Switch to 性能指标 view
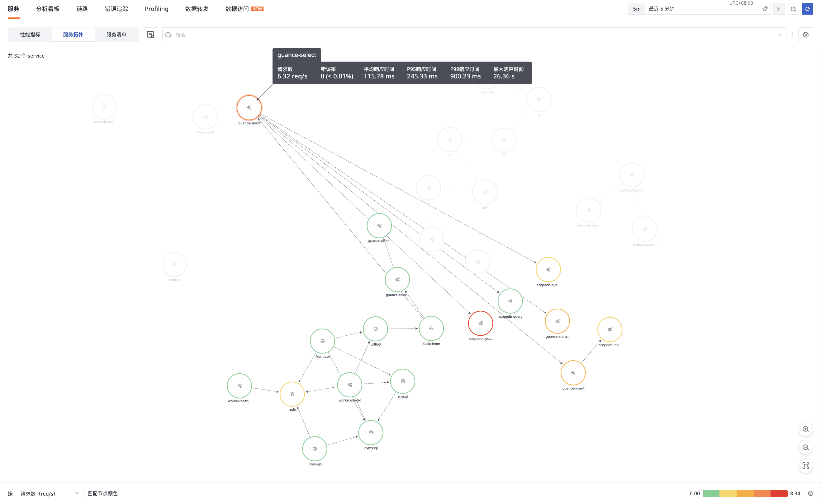Image resolution: width=821 pixels, height=504 pixels. [x=30, y=35]
